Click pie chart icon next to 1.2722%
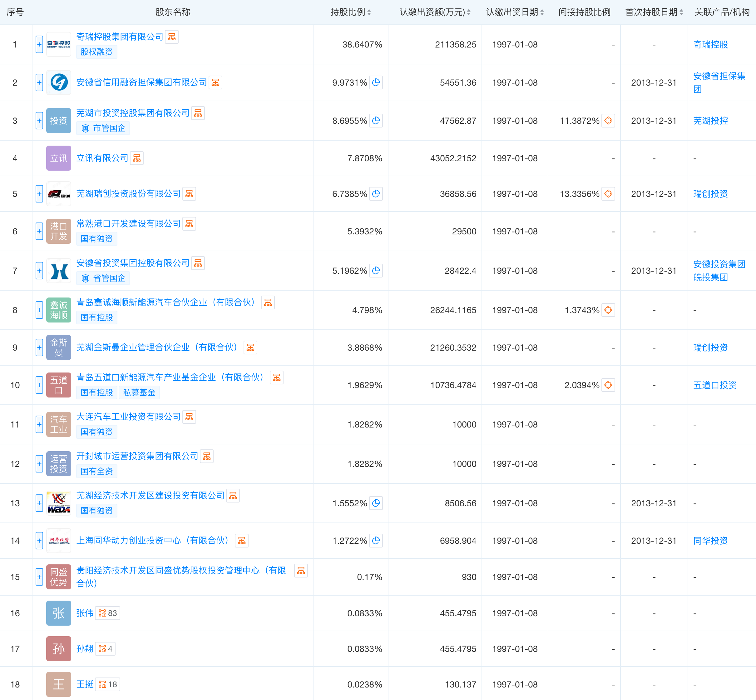This screenshot has width=756, height=700. click(376, 541)
